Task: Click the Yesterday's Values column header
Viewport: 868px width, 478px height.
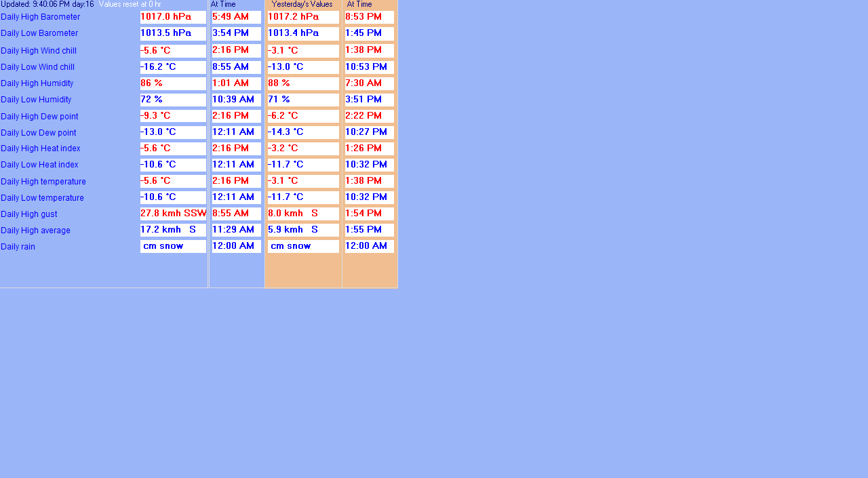Action: [302, 4]
